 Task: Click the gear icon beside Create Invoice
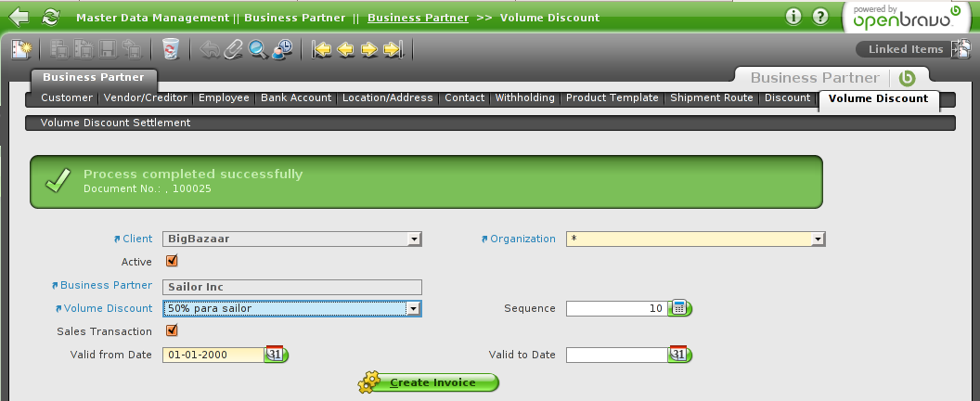tap(369, 382)
